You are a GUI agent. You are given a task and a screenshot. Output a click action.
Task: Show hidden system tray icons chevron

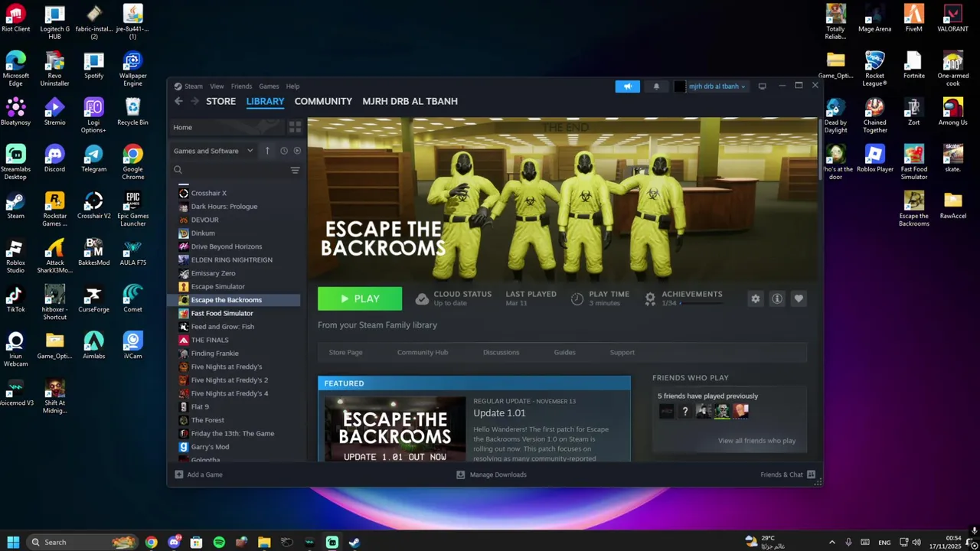832,542
